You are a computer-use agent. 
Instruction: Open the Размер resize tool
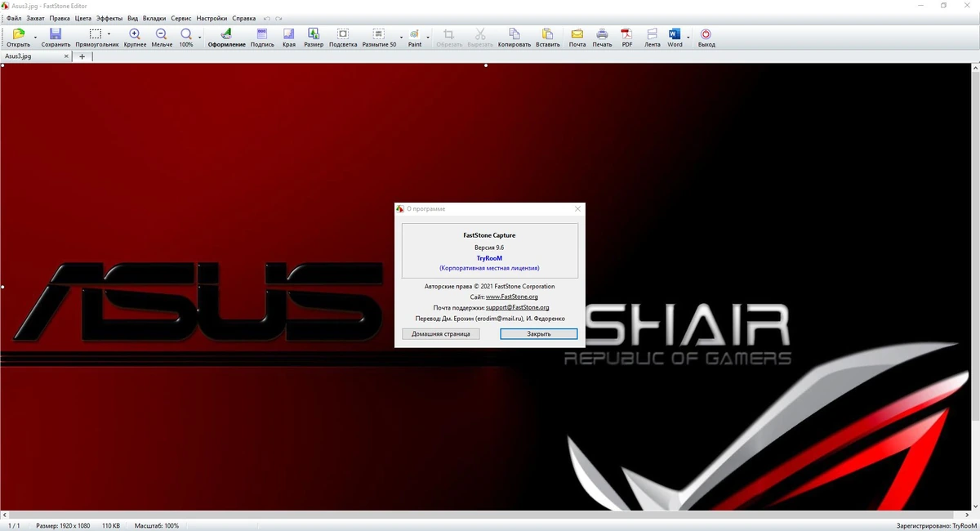[x=314, y=33]
